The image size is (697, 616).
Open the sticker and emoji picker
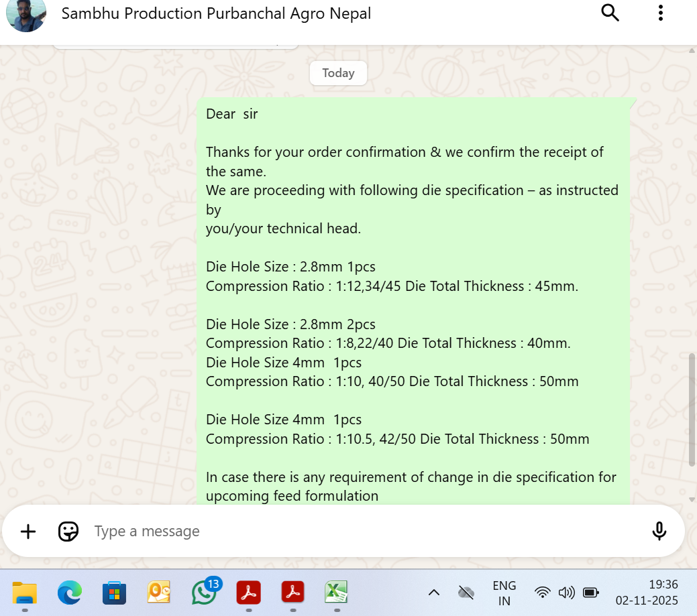pyautogui.click(x=68, y=532)
